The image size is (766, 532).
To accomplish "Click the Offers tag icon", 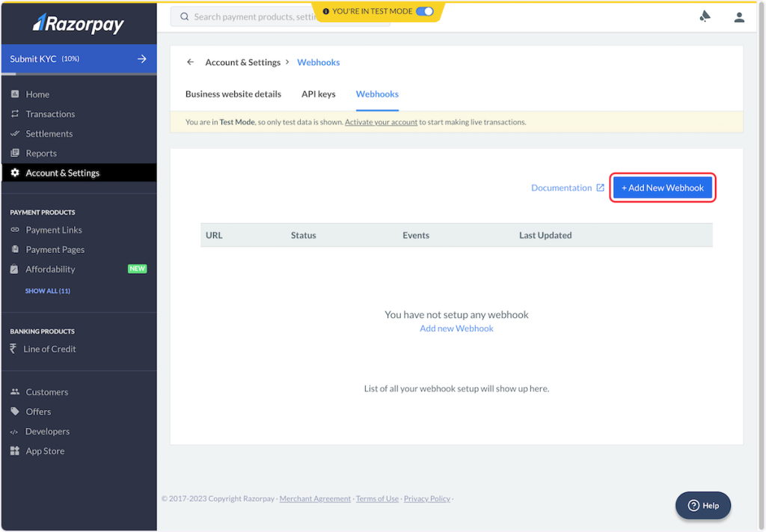I will pyautogui.click(x=15, y=412).
